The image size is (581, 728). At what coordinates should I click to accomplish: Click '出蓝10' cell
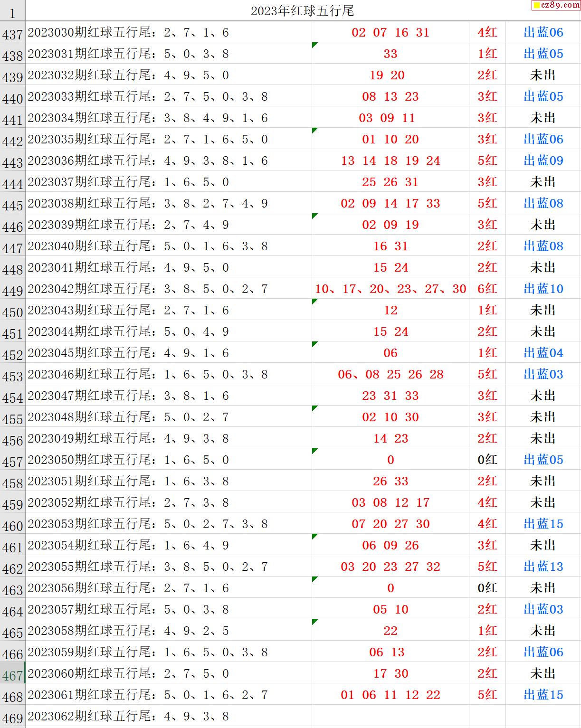[543, 289]
